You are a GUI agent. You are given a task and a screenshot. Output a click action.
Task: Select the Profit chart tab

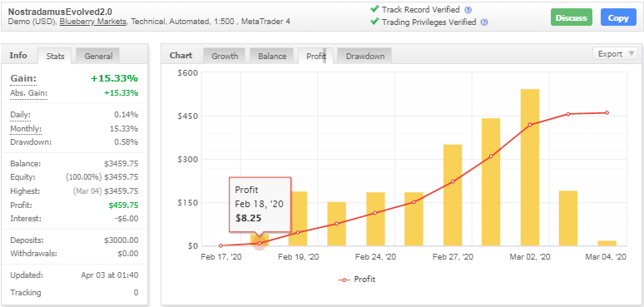pos(316,57)
